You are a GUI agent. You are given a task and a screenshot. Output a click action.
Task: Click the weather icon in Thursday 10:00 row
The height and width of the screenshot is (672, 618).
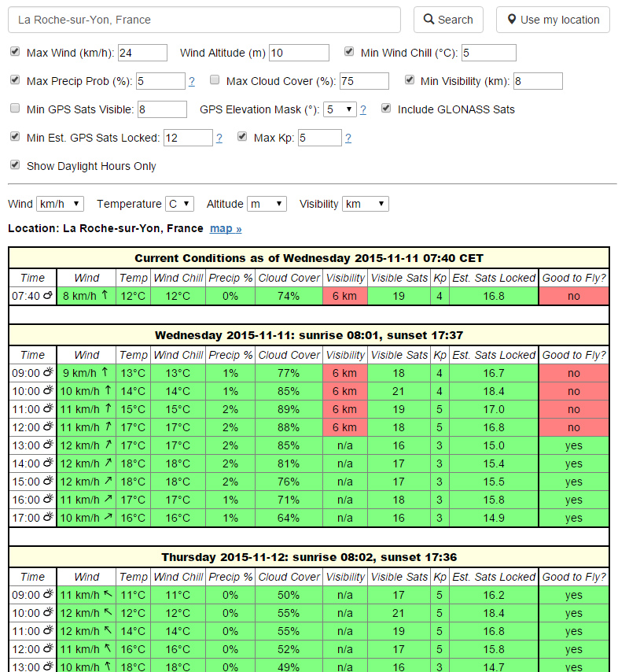[48, 612]
